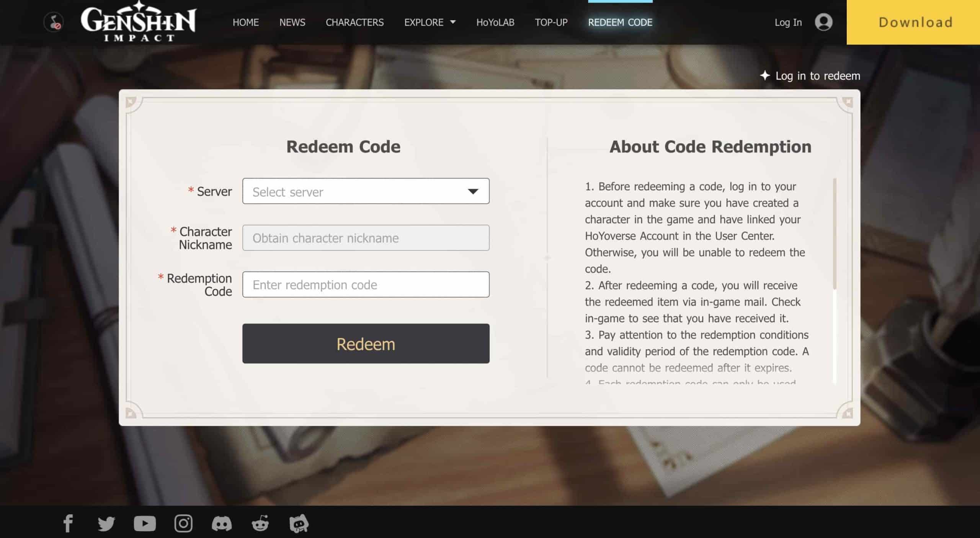Click the yellow Download button
The width and height of the screenshot is (980, 538).
(913, 22)
